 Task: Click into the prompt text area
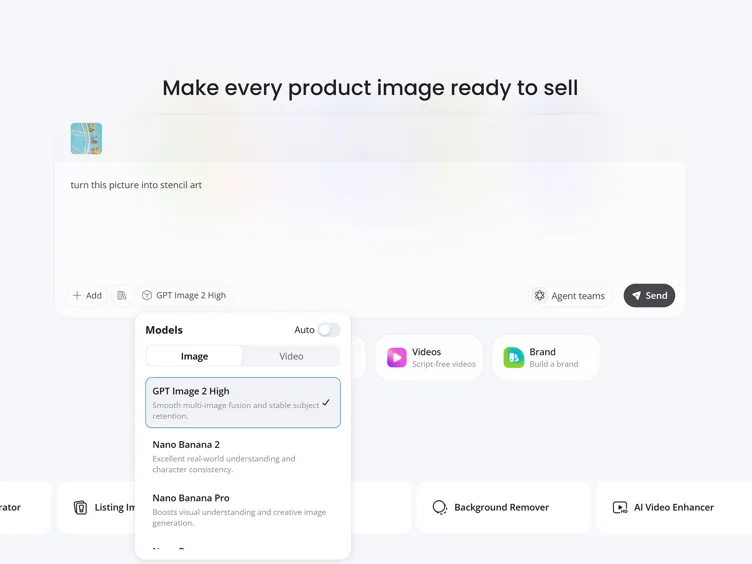tap(369, 221)
